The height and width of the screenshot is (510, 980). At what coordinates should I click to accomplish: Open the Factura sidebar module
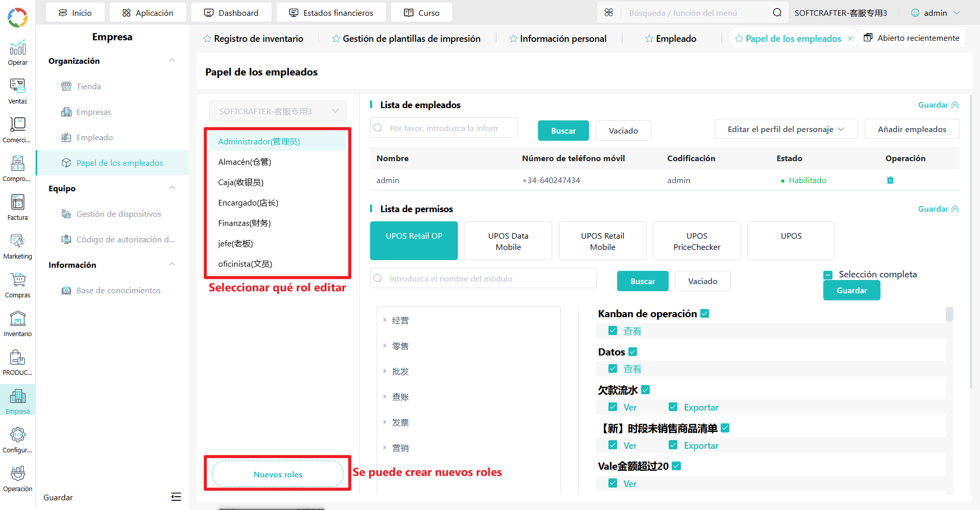[x=17, y=208]
